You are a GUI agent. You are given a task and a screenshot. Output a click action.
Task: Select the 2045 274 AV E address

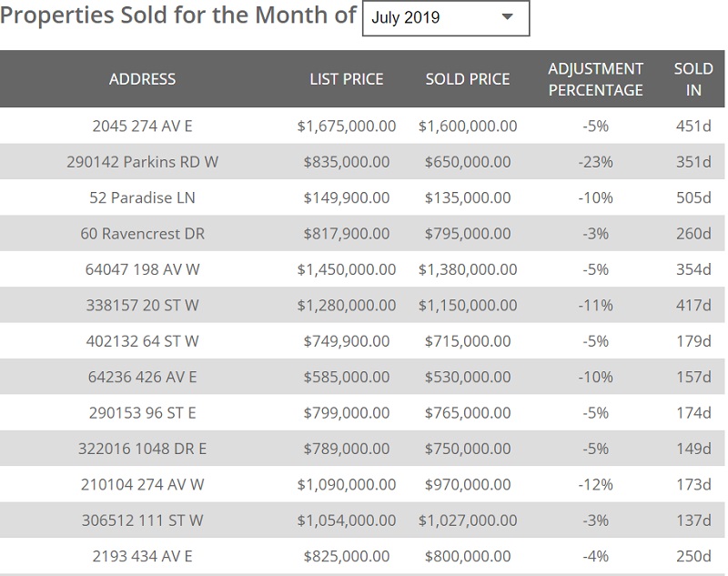(142, 126)
